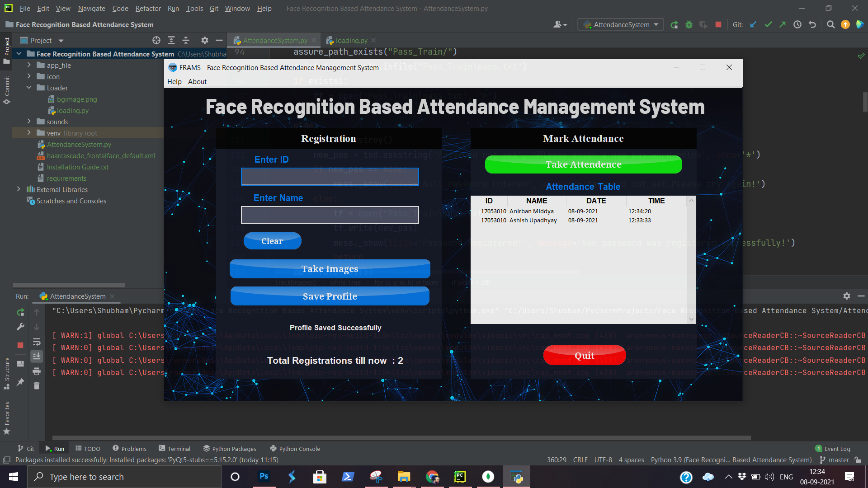Open Terminal tool window tab
Image resolution: width=868 pixels, height=488 pixels.
coord(175,449)
